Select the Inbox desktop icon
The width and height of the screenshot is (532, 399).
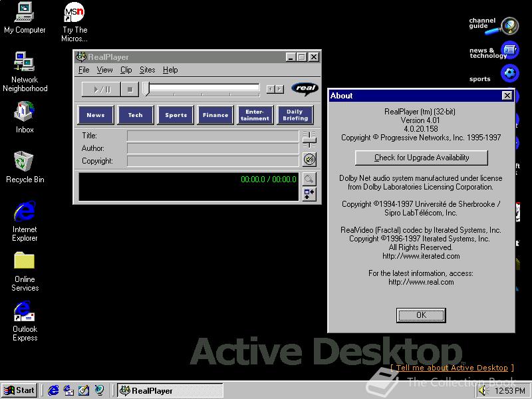[25, 117]
